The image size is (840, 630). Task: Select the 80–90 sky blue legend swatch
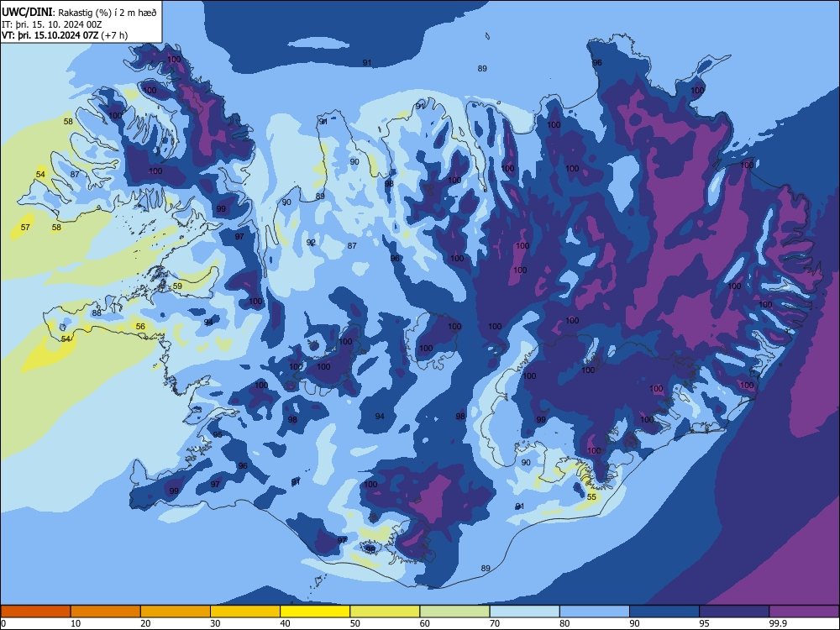pyautogui.click(x=595, y=612)
